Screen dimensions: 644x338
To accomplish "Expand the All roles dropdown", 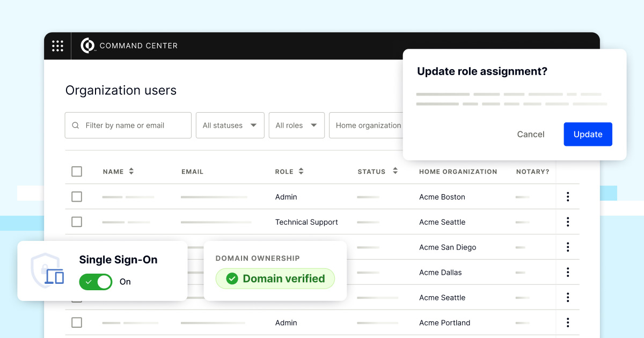I will point(296,125).
